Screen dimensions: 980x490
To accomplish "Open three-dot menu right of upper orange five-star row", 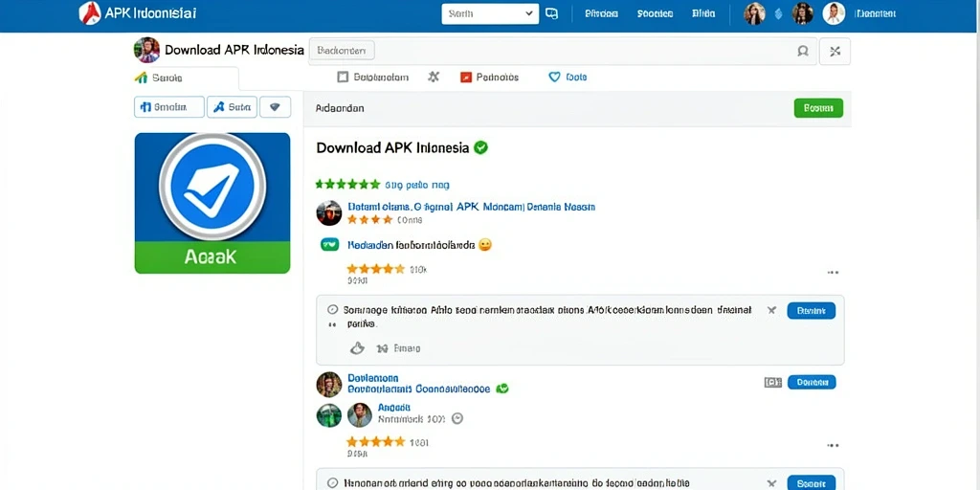I will coord(833,273).
